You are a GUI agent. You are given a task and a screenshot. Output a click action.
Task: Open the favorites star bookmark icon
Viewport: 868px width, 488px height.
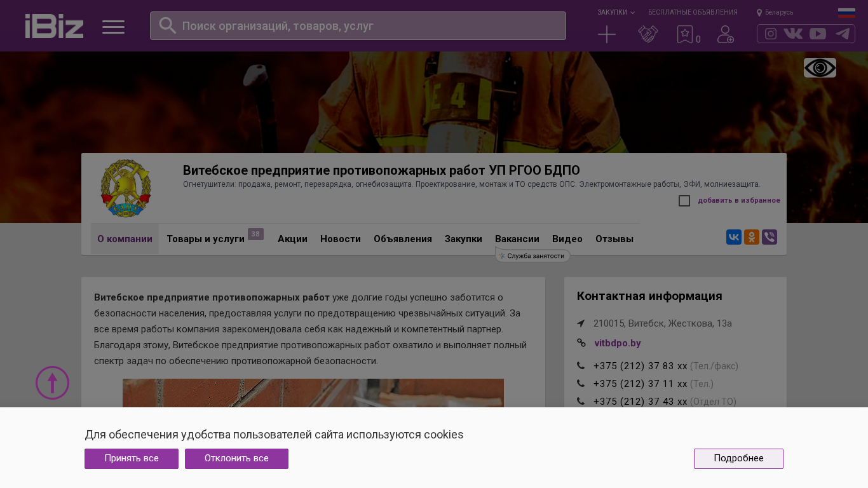685,34
